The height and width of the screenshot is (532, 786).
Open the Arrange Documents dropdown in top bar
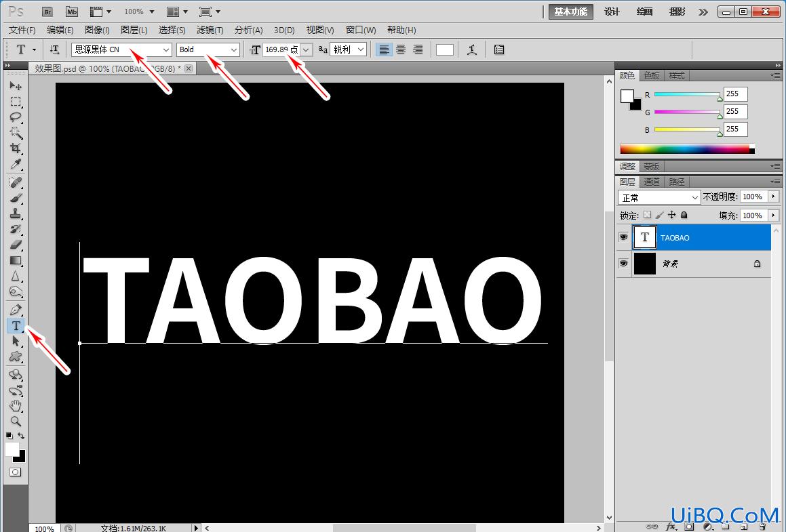tap(177, 12)
